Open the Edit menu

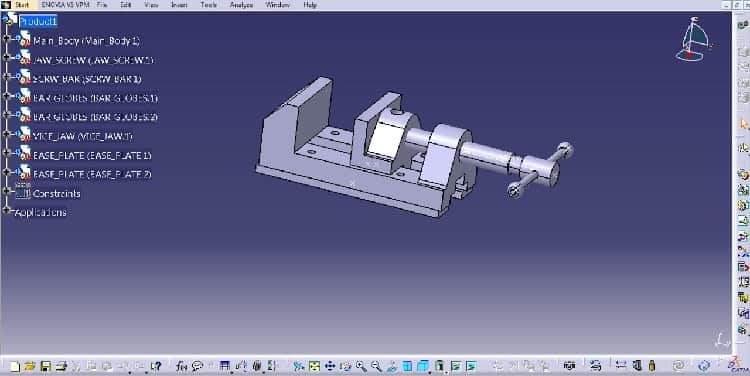126,5
